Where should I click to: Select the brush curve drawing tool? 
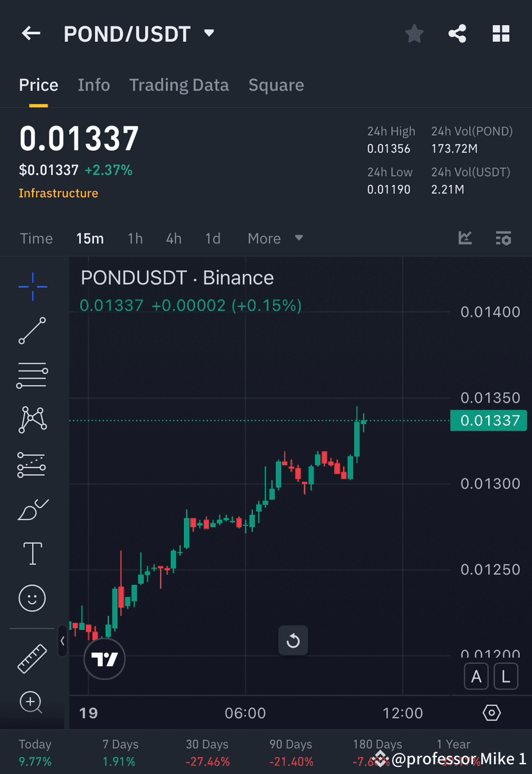pyautogui.click(x=31, y=509)
